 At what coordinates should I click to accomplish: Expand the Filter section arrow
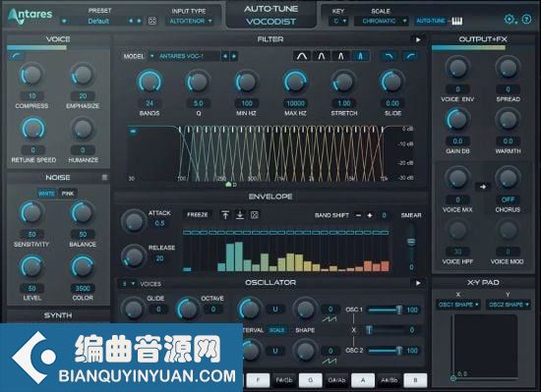[418, 40]
